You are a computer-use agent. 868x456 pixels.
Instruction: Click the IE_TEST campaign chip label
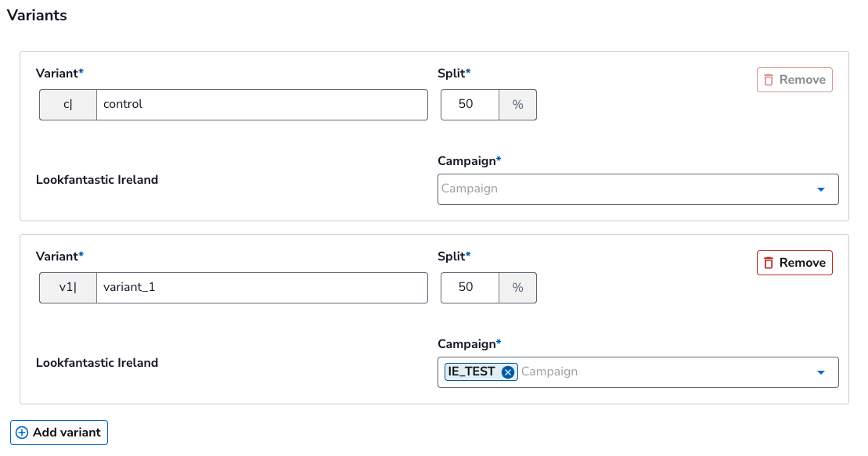pos(472,372)
